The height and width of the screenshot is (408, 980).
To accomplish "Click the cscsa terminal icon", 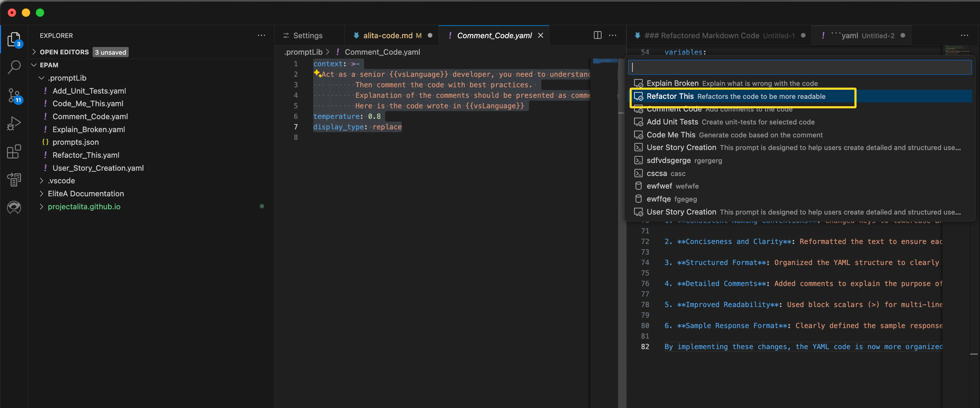I will [x=638, y=174].
